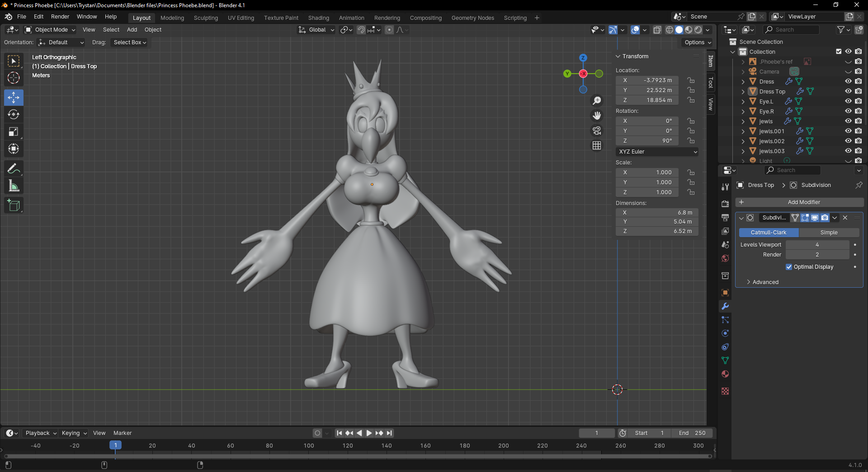
Task: Pick the Add Cube tool
Action: (x=14, y=206)
